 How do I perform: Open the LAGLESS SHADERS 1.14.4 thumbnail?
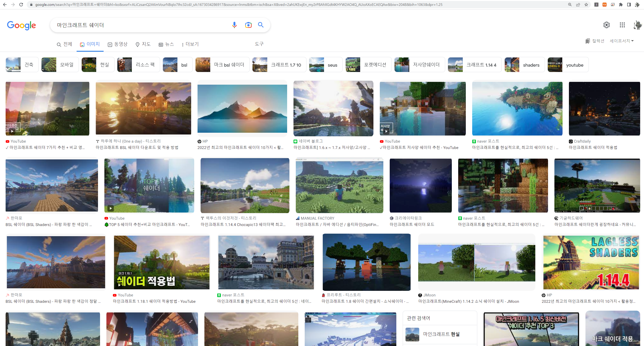tap(591, 262)
